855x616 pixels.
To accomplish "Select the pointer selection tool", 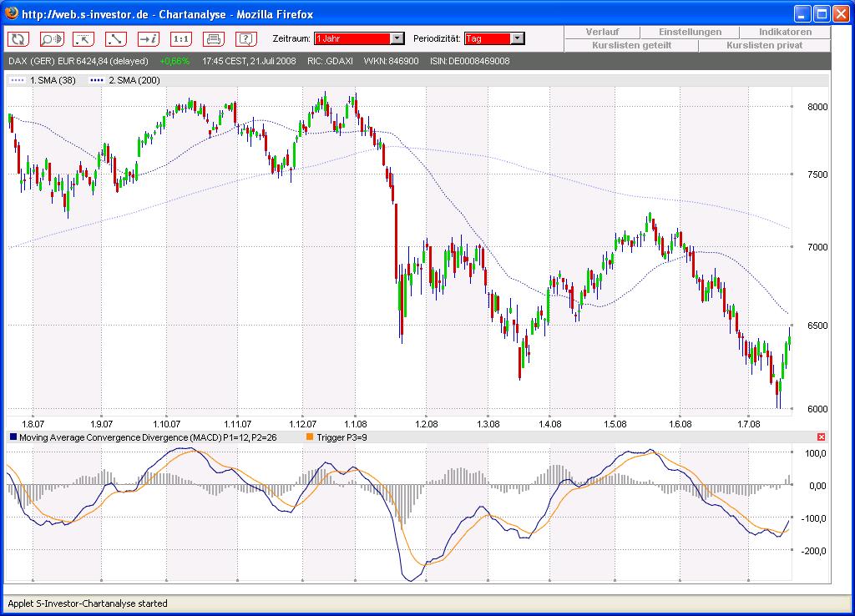I will tap(83, 38).
